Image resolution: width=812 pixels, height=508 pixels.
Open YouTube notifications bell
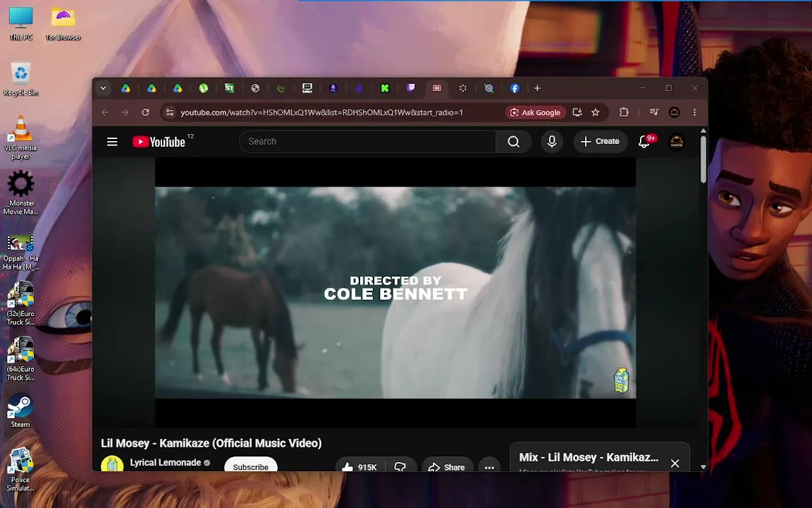tap(645, 142)
